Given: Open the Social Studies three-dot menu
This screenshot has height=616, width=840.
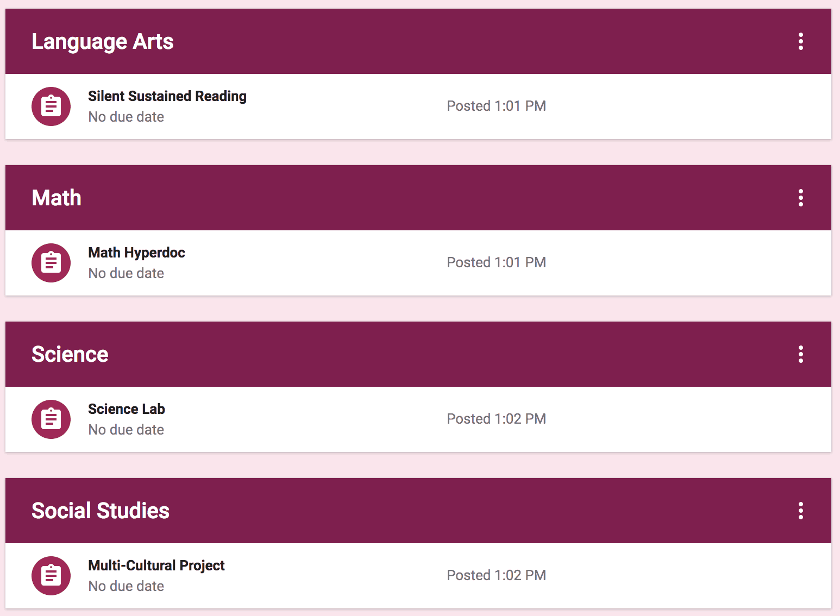Looking at the screenshot, I should coord(800,511).
